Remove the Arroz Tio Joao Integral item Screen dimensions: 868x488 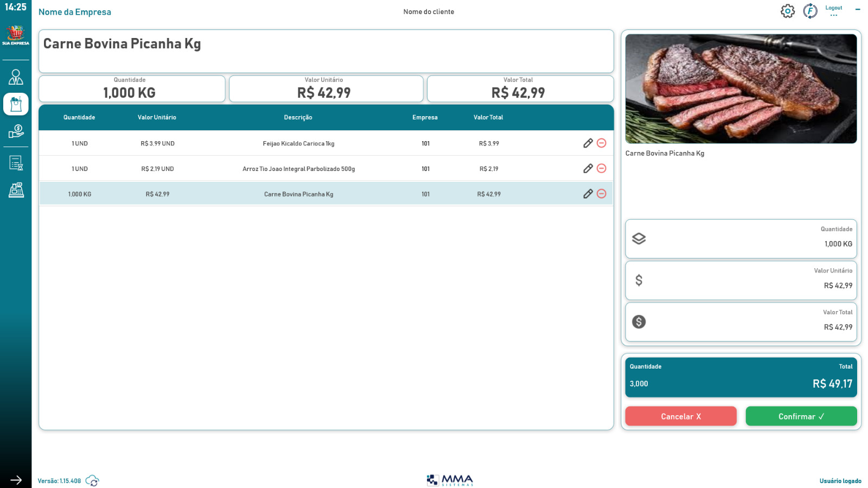602,168
